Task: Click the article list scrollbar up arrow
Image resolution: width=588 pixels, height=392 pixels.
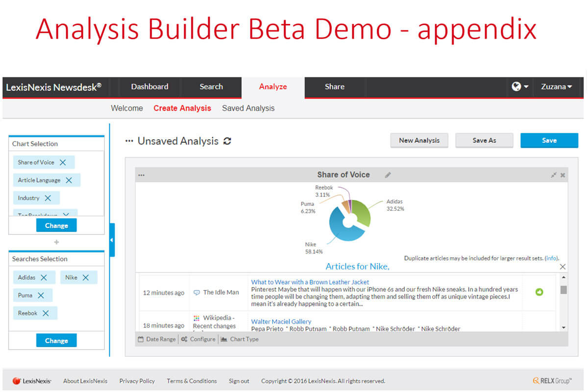Action: click(563, 278)
